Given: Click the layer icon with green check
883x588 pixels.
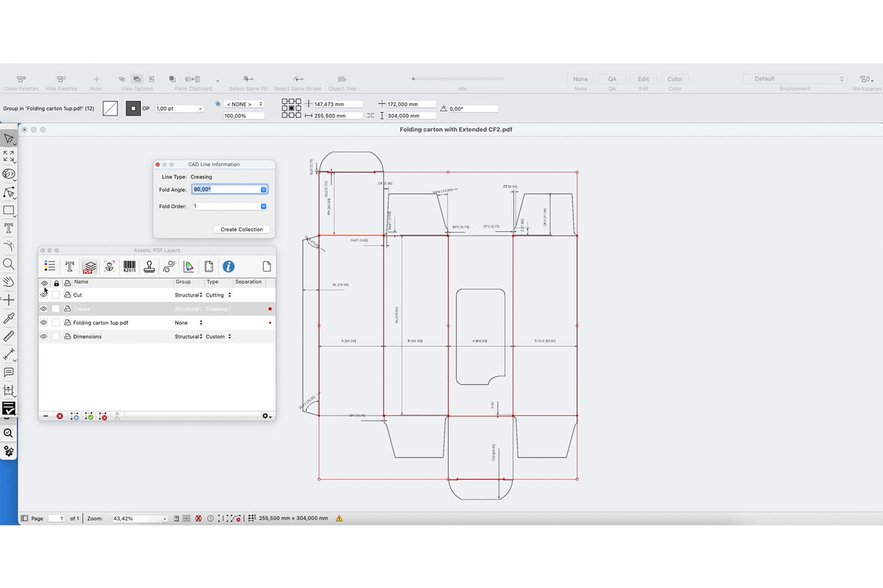Looking at the screenshot, I should click(89, 416).
